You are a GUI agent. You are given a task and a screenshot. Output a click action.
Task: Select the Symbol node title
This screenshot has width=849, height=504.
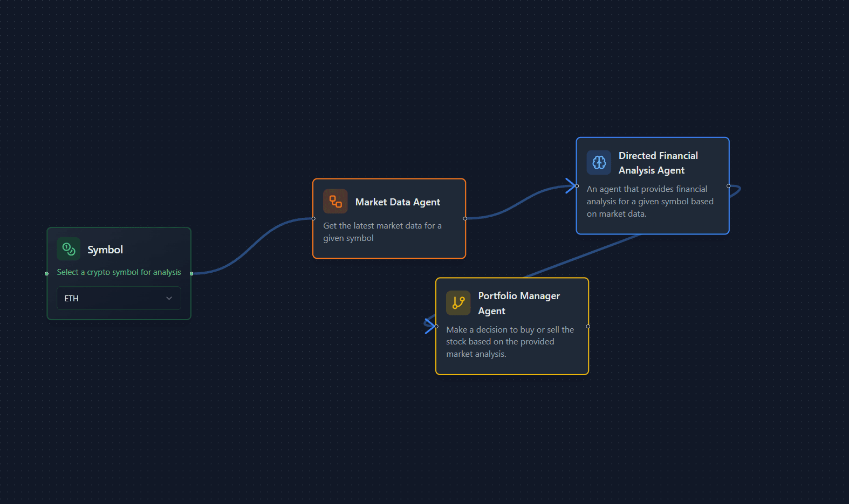click(x=105, y=250)
